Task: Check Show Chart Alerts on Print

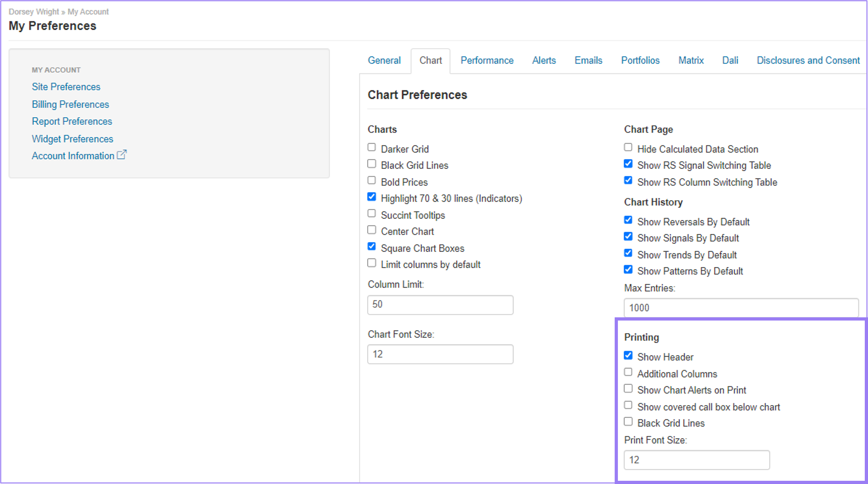Action: pyautogui.click(x=628, y=389)
